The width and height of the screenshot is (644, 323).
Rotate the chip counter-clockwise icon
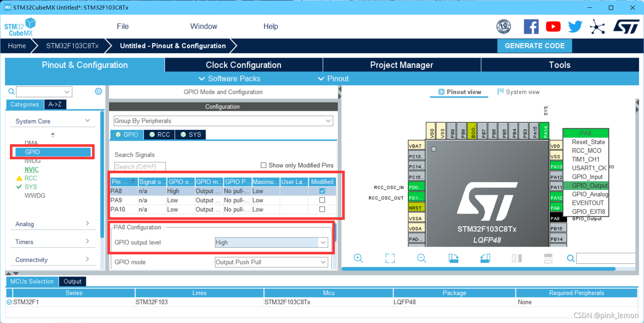tap(485, 258)
